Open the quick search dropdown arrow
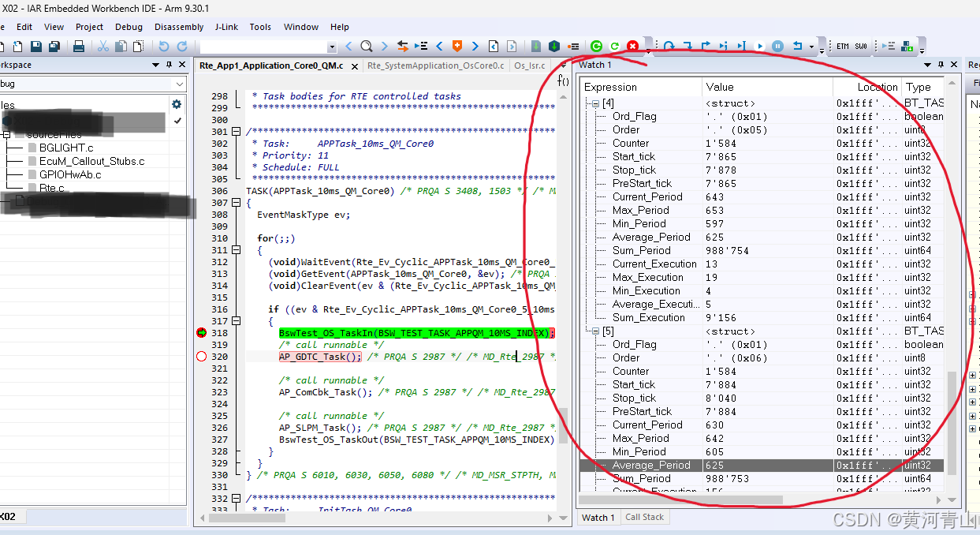This screenshot has width=980, height=535. click(332, 47)
